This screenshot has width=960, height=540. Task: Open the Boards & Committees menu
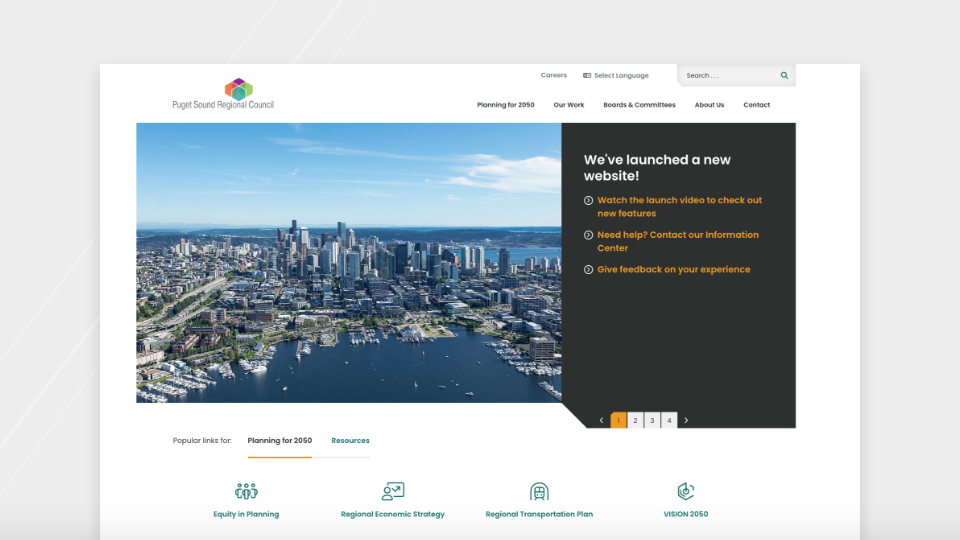(x=639, y=105)
